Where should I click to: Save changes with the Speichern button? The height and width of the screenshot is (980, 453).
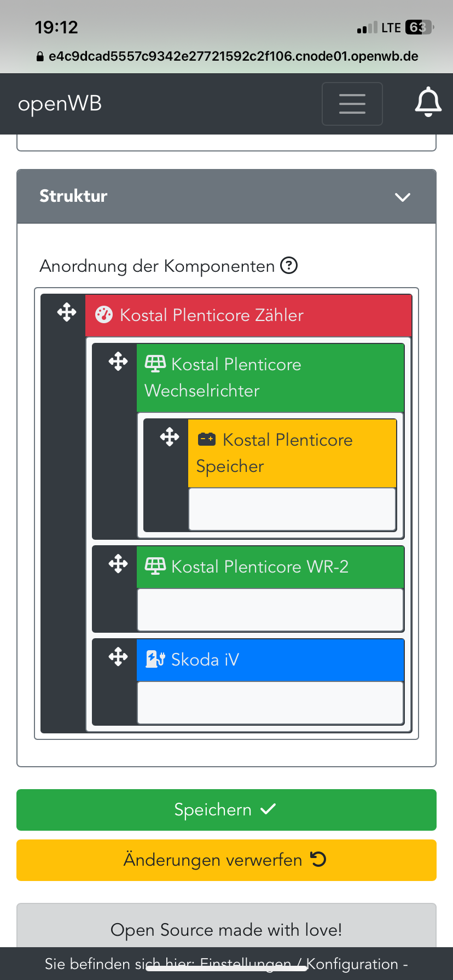pyautogui.click(x=226, y=810)
